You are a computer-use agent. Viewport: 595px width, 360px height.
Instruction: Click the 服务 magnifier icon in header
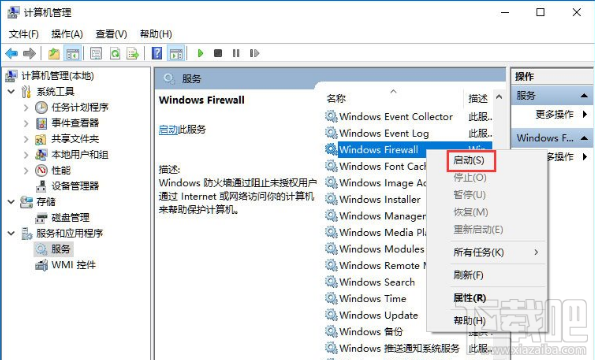(169, 79)
